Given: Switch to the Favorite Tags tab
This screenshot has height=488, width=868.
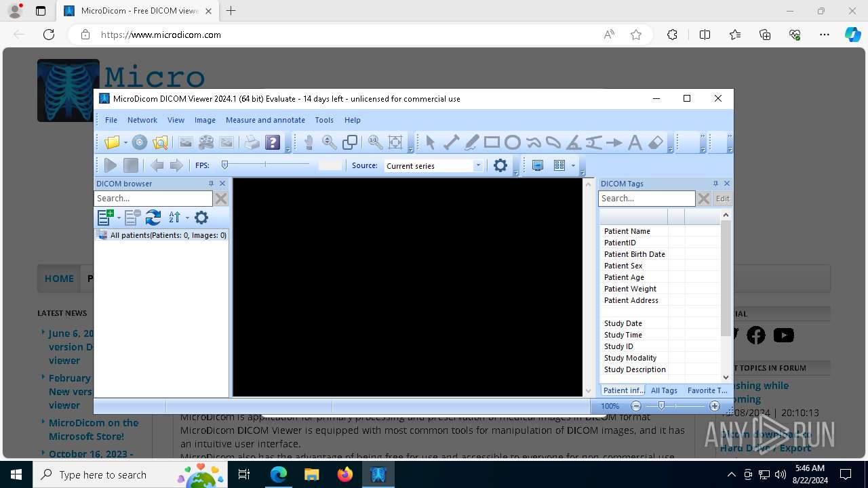Looking at the screenshot, I should (707, 390).
